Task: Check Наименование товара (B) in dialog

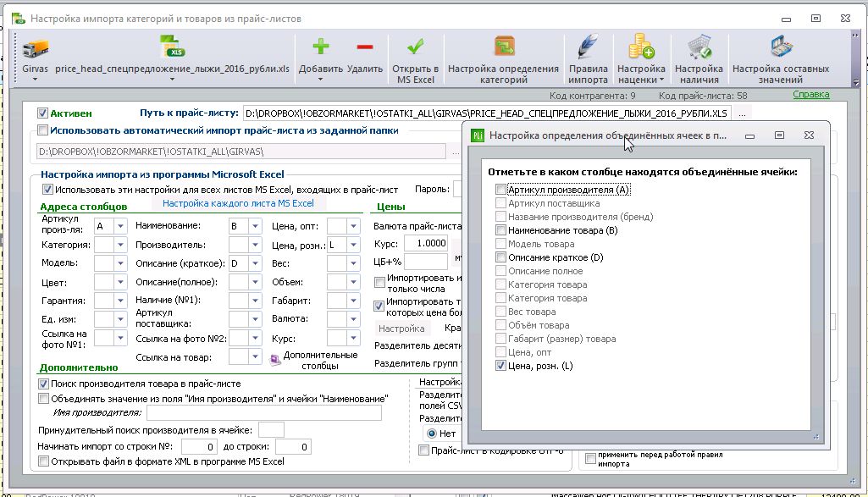Action: (x=500, y=230)
